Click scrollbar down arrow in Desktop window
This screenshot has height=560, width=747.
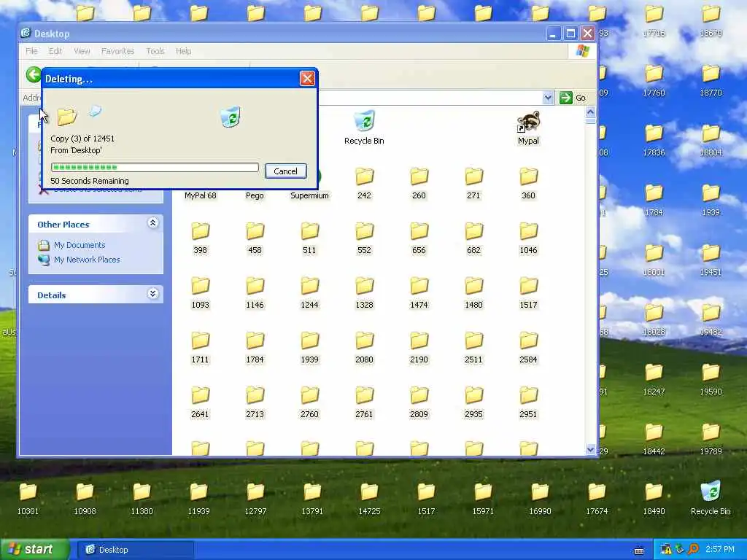pyautogui.click(x=591, y=449)
